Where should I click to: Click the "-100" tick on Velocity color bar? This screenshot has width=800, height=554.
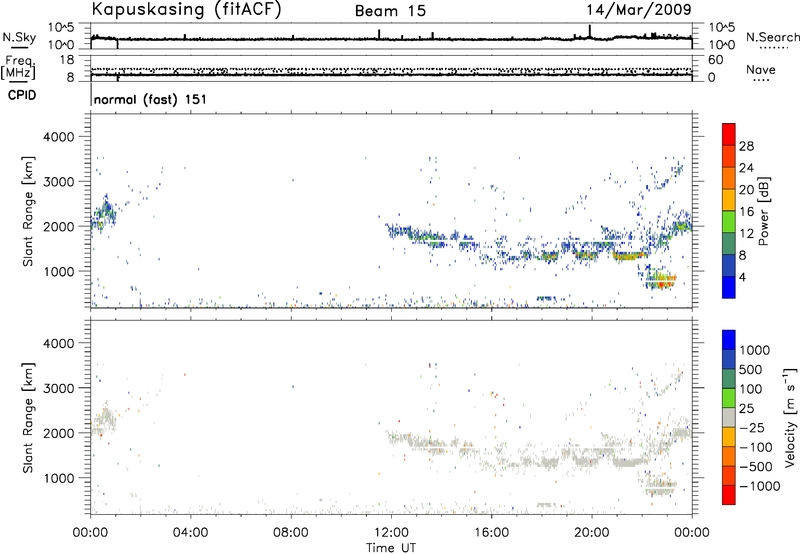756,447
